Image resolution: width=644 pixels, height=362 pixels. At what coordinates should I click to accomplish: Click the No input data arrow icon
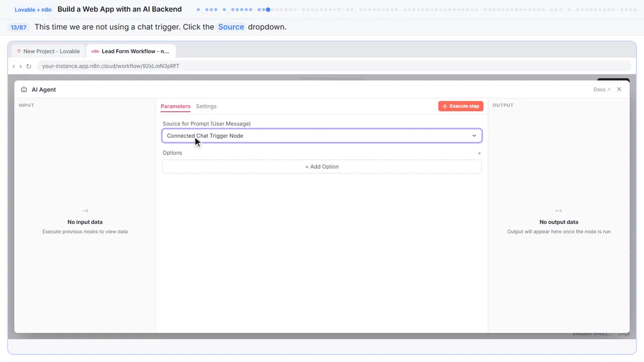coord(85,211)
